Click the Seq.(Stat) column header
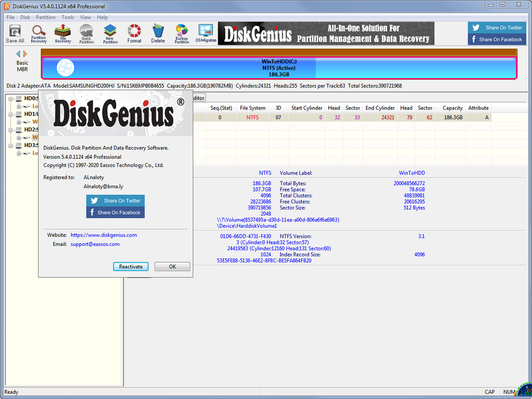 pos(221,108)
